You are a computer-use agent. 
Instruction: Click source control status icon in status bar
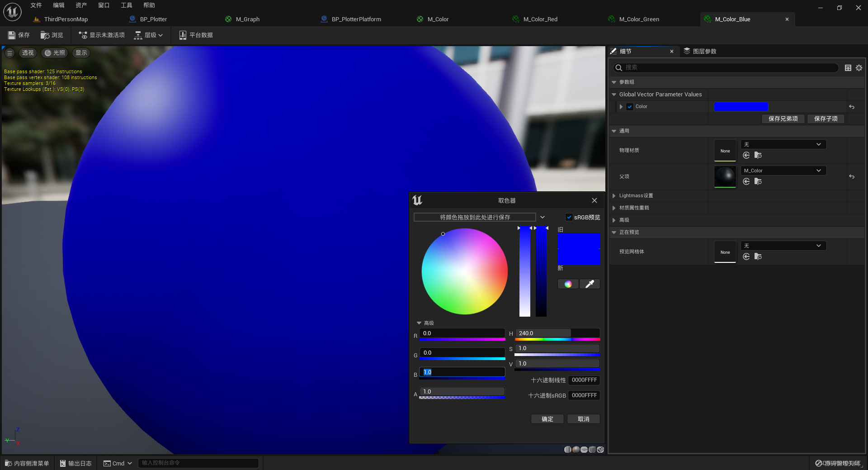click(819, 463)
